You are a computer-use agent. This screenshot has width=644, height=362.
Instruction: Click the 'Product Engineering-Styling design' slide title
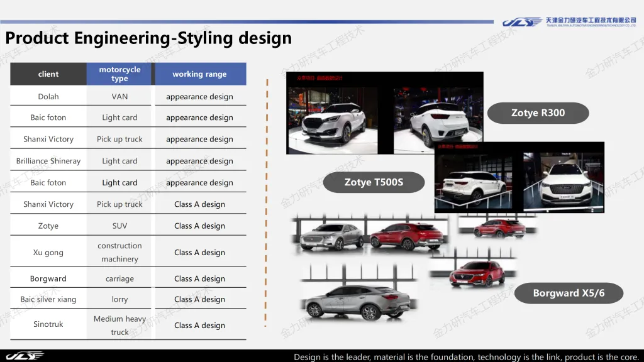pyautogui.click(x=148, y=38)
